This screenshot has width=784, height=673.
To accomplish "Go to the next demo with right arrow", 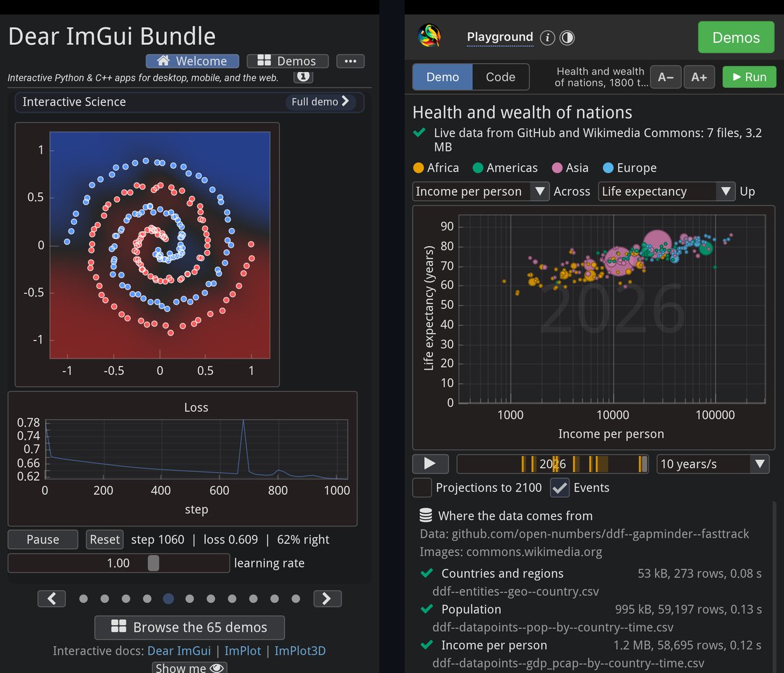I will tap(328, 598).
